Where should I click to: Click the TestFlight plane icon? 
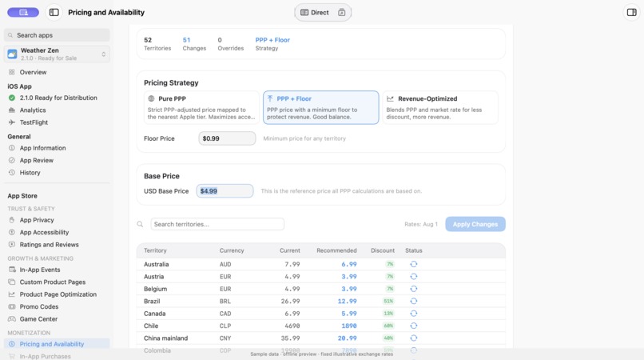pos(11,122)
